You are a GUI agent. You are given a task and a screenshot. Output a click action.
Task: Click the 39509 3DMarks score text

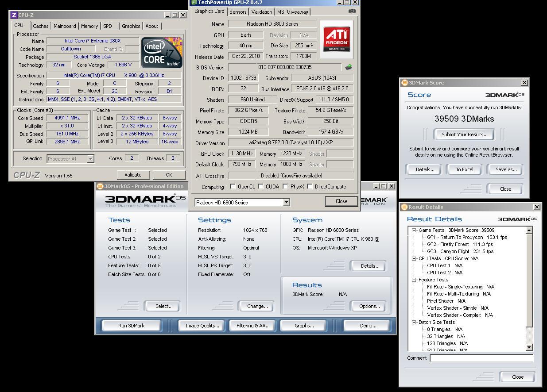(464, 119)
